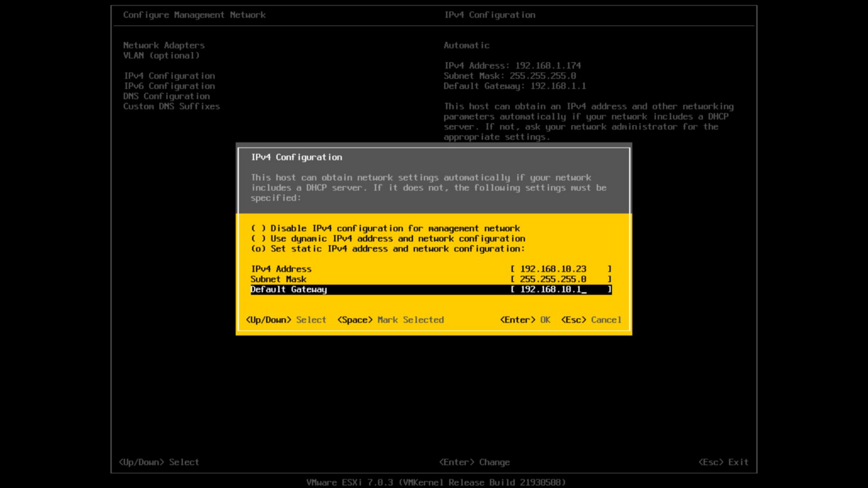Click the Default Gateway input field
Screen dimensions: 868x488
[561, 289]
